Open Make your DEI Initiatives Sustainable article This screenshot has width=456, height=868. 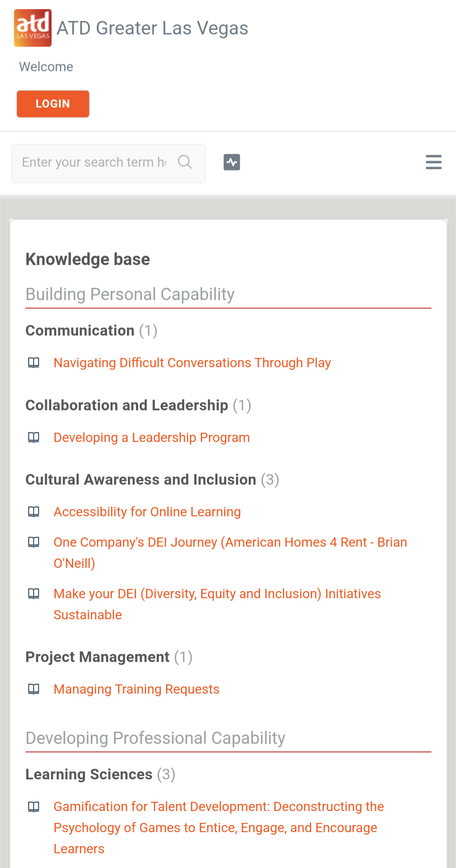(x=217, y=594)
